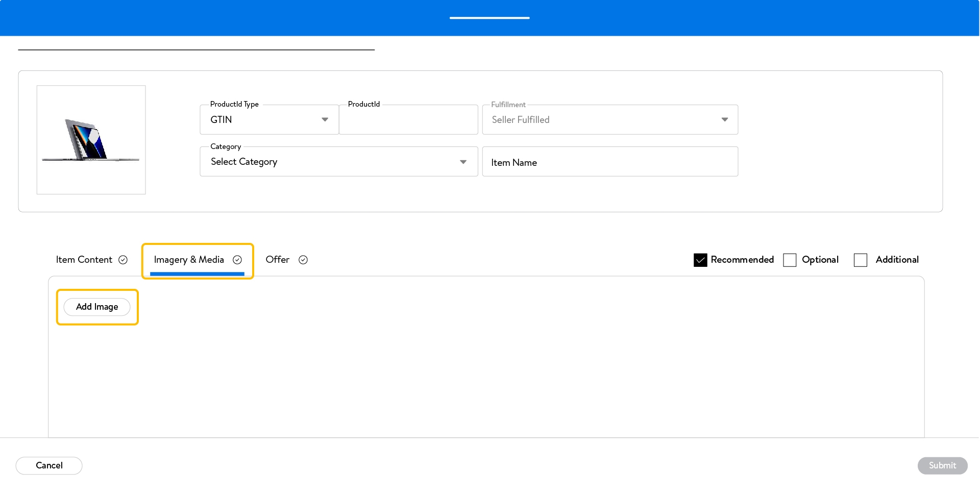Select the Imagery & Media tab
This screenshot has height=496, width=980.
(x=198, y=261)
